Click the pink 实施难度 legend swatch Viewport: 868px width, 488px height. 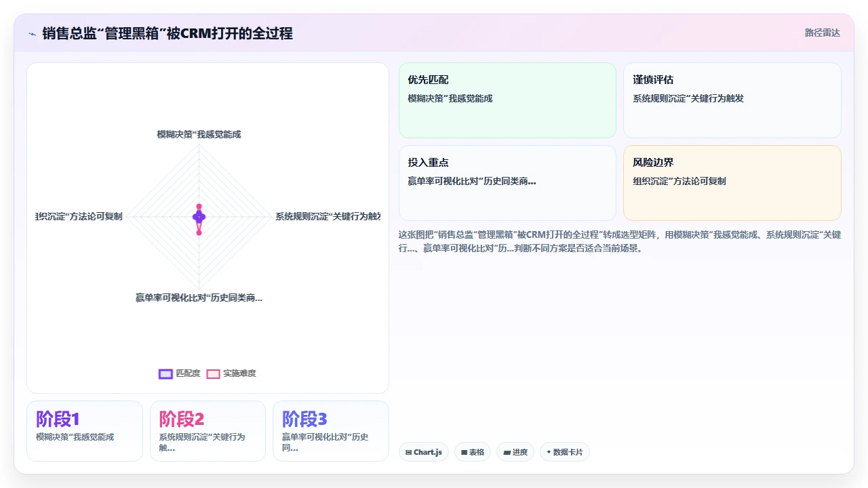click(x=214, y=373)
